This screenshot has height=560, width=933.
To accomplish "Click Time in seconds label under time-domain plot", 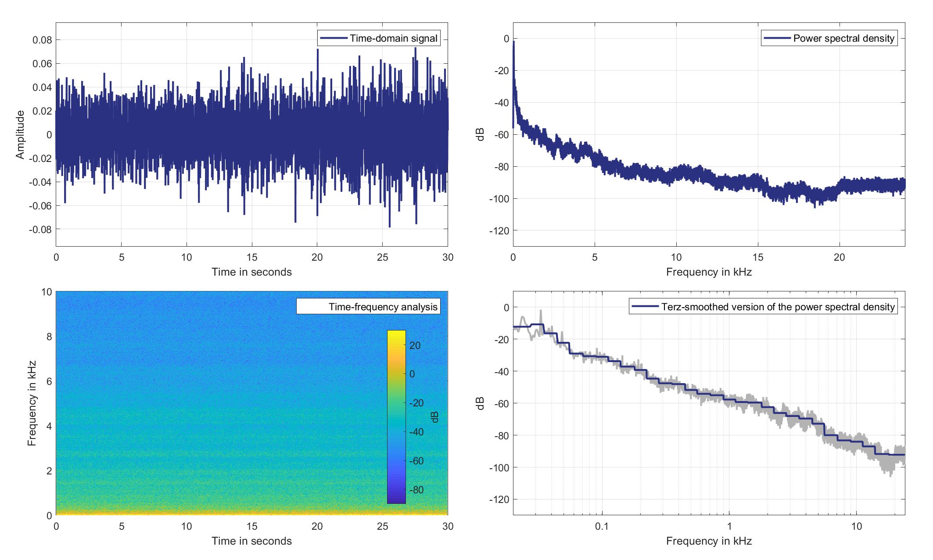I will point(251,272).
